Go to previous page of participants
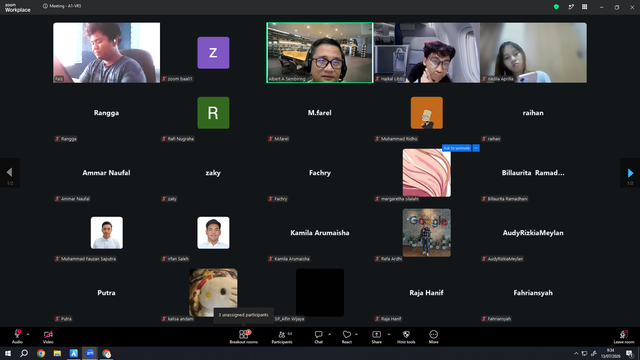This screenshot has height=360, width=640. 10,173
